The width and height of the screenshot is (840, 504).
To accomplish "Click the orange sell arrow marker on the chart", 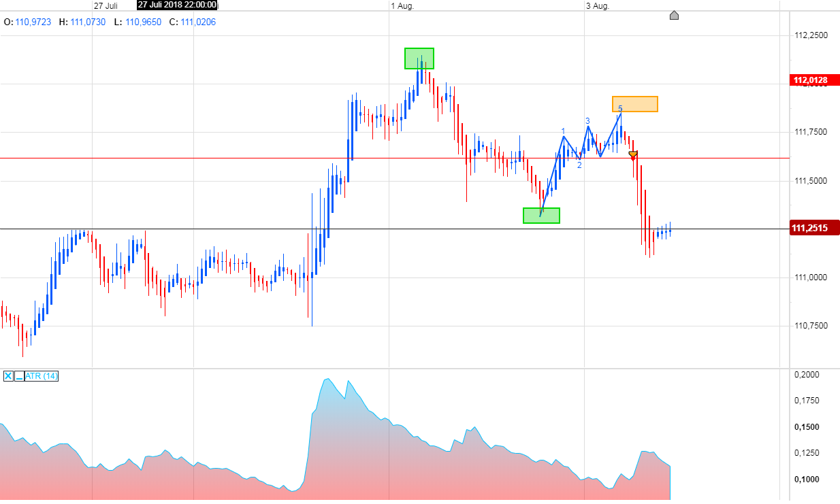I will coord(633,155).
